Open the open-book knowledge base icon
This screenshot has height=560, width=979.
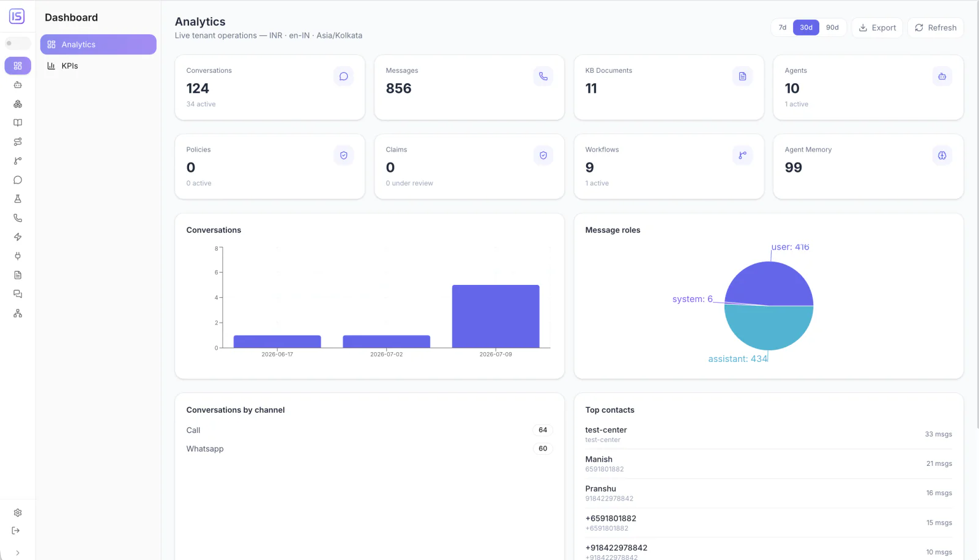click(18, 123)
